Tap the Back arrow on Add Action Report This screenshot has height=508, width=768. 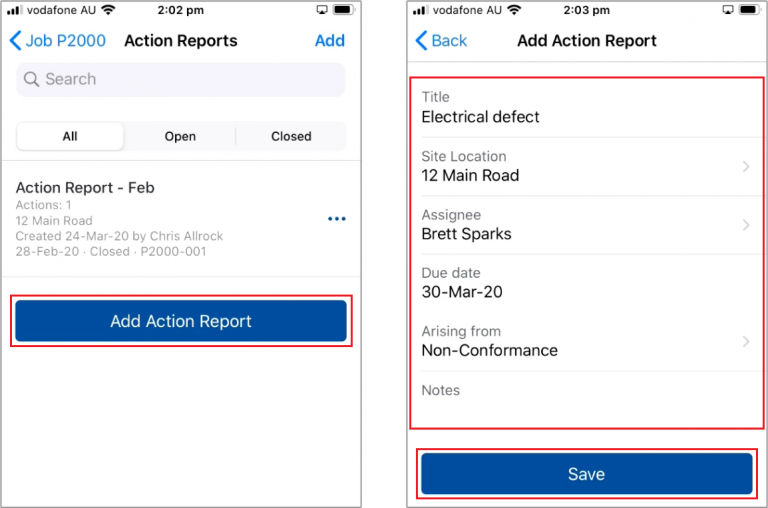(x=422, y=41)
